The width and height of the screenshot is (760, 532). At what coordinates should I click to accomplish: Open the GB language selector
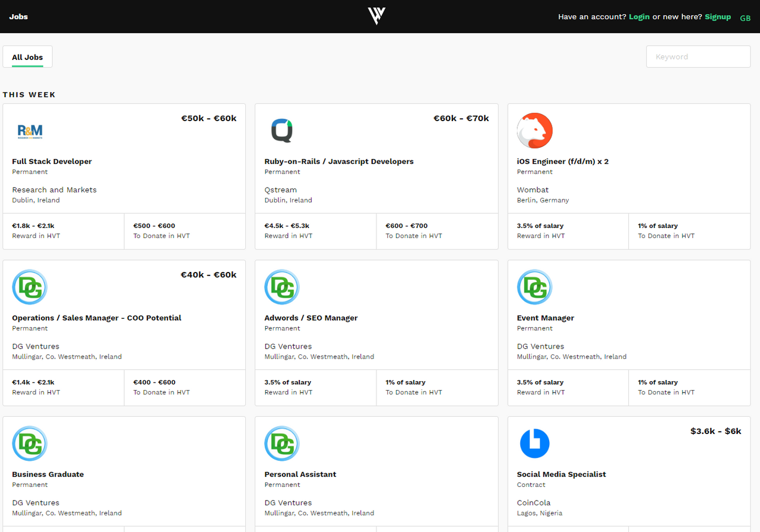(x=745, y=18)
